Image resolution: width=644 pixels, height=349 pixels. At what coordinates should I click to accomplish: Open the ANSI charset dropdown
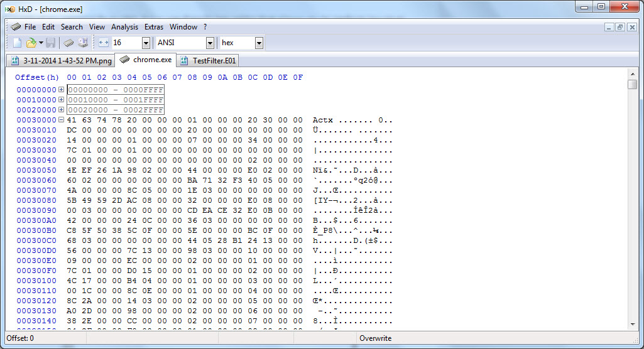pos(210,43)
